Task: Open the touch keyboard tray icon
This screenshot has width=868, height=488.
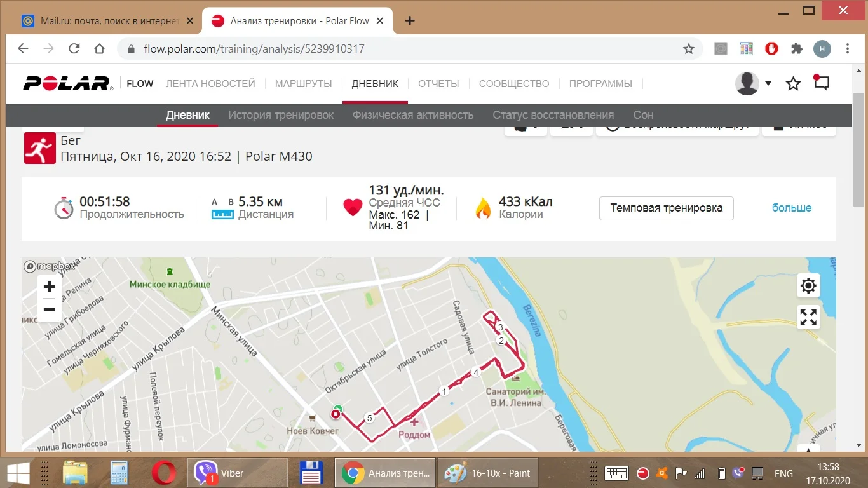Action: [x=617, y=473]
